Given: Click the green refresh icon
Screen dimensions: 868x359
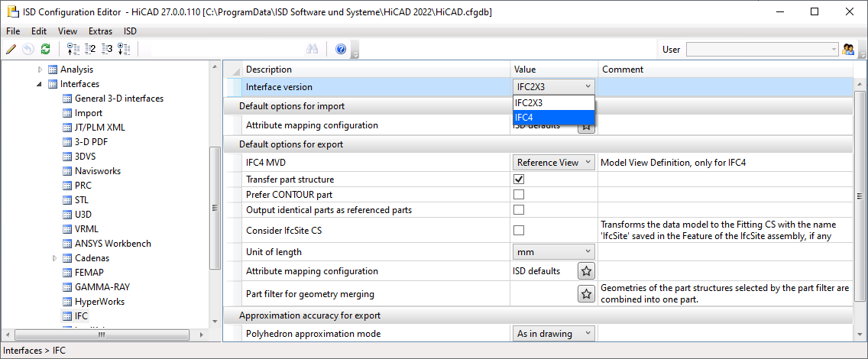Looking at the screenshot, I should pyautogui.click(x=45, y=49).
